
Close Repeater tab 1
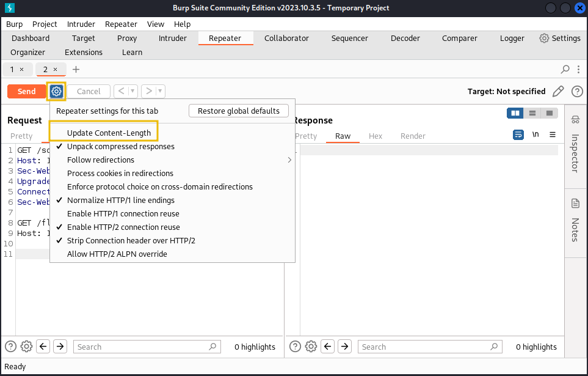click(22, 69)
